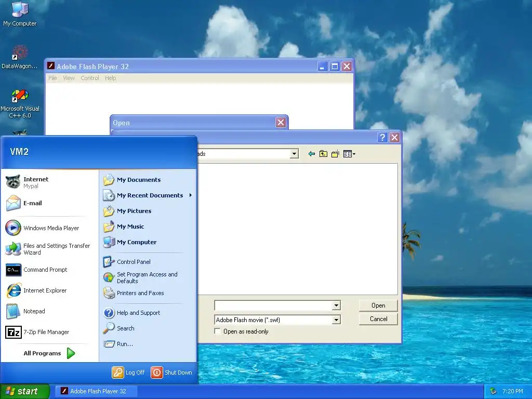
Task: Enable Open as read-only checkbox
Action: (x=218, y=331)
